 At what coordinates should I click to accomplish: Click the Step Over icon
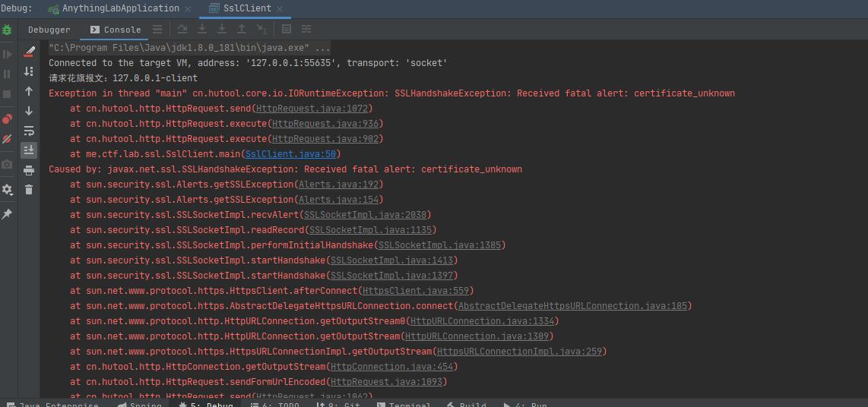(182, 30)
